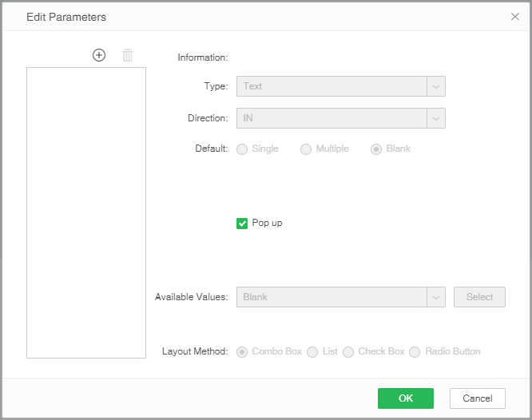Click the Cancel button
Image resolution: width=532 pixels, height=420 pixels.
(x=477, y=398)
